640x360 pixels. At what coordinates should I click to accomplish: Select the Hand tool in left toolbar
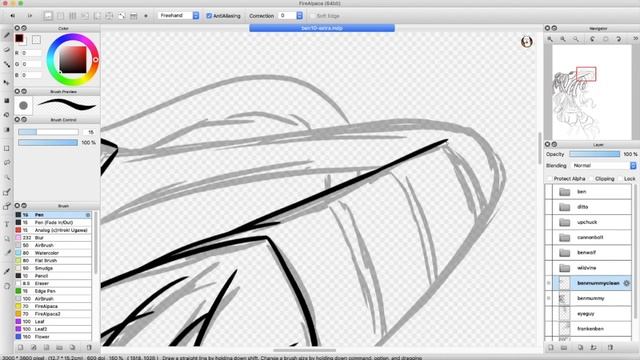7,286
